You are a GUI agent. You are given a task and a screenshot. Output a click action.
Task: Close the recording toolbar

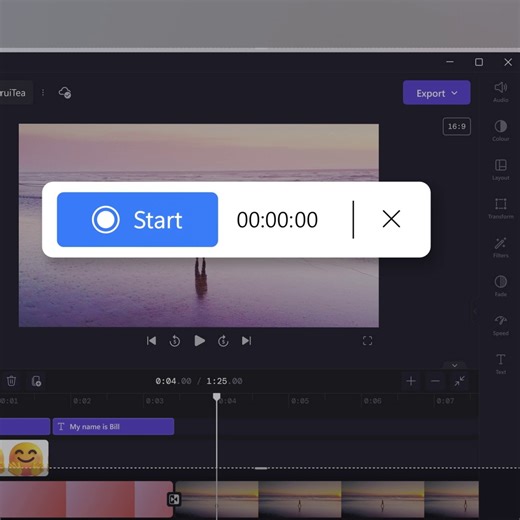[391, 219]
